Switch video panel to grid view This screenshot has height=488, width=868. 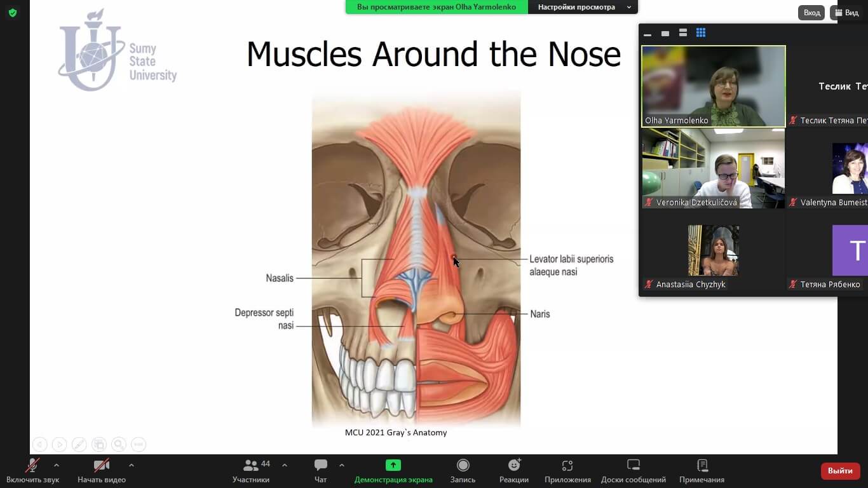tap(701, 33)
